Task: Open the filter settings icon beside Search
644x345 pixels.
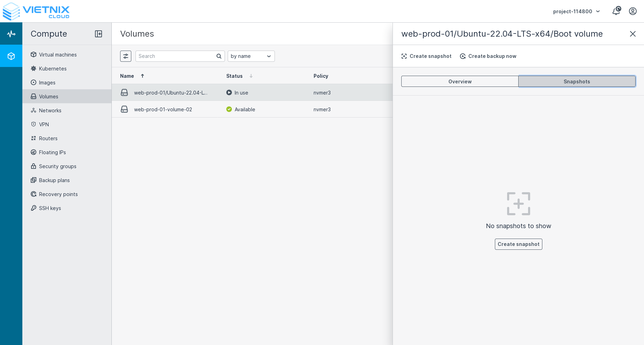Action: [126, 56]
